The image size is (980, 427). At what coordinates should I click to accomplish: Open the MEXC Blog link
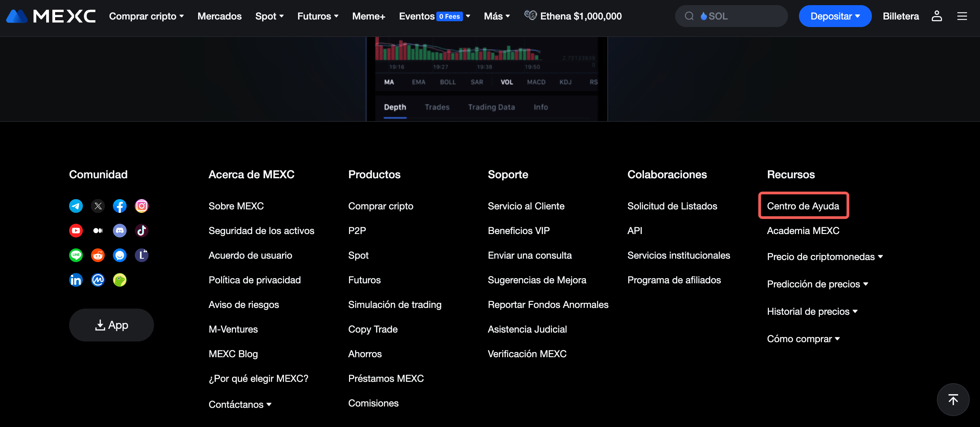click(x=233, y=354)
